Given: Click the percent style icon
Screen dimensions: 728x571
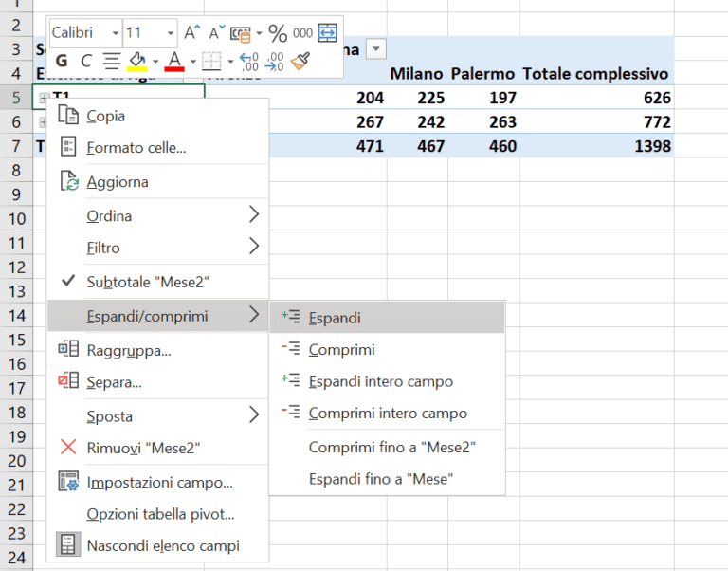Looking at the screenshot, I should click(x=278, y=33).
